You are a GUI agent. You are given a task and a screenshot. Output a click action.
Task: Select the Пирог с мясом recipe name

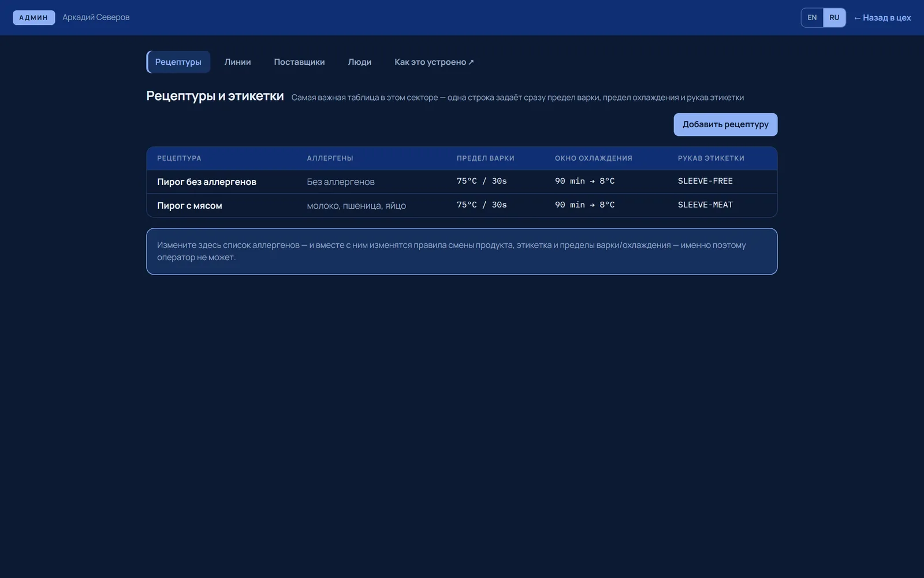pyautogui.click(x=189, y=205)
